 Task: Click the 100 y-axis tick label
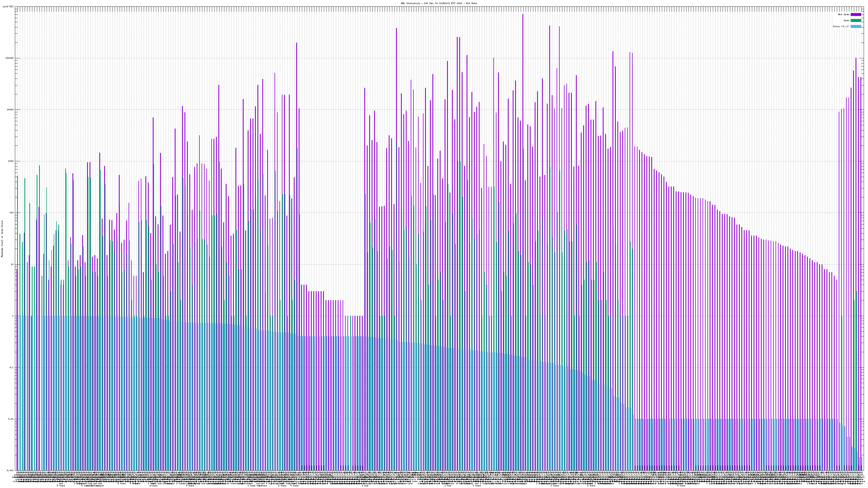tap(12, 213)
